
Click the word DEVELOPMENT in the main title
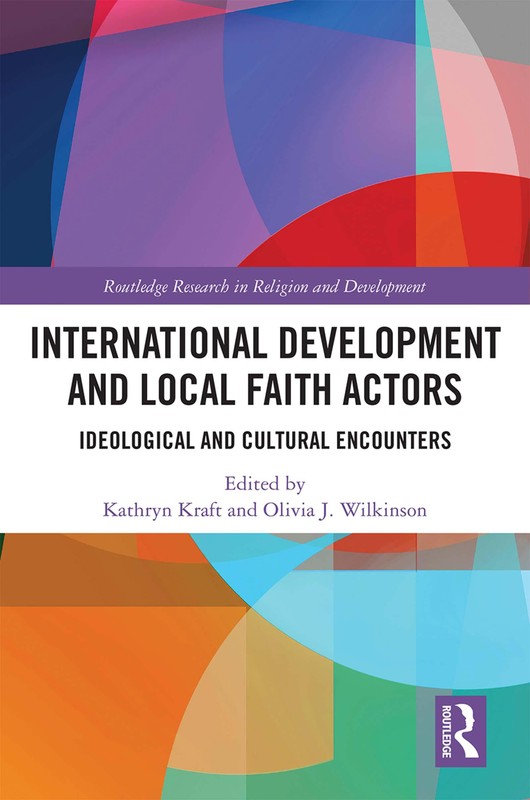[389, 342]
